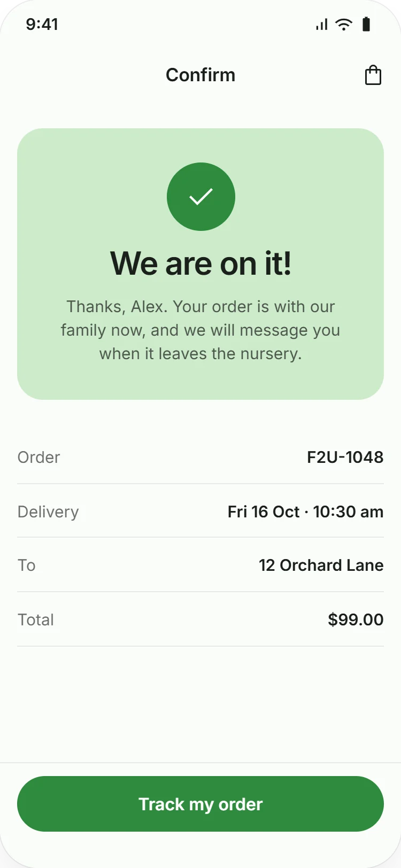
Task: Select order number F2U-1048
Action: click(345, 457)
